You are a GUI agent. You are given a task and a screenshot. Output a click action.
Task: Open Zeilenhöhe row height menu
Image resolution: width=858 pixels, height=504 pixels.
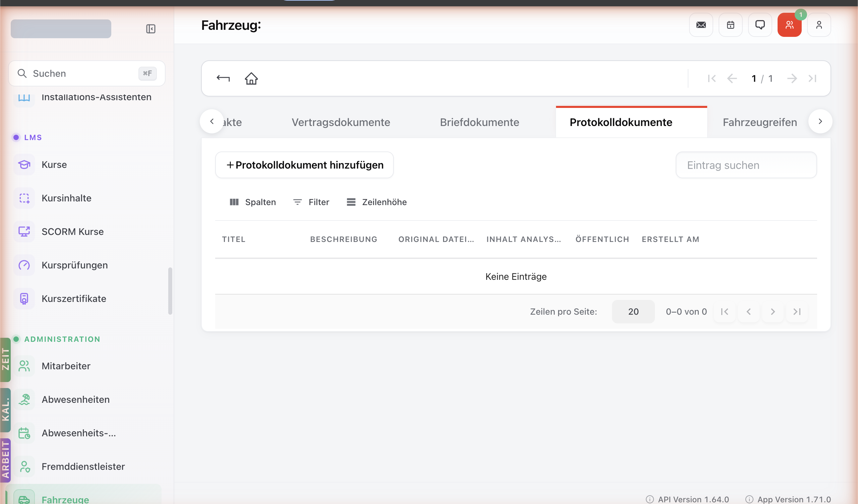tap(377, 202)
